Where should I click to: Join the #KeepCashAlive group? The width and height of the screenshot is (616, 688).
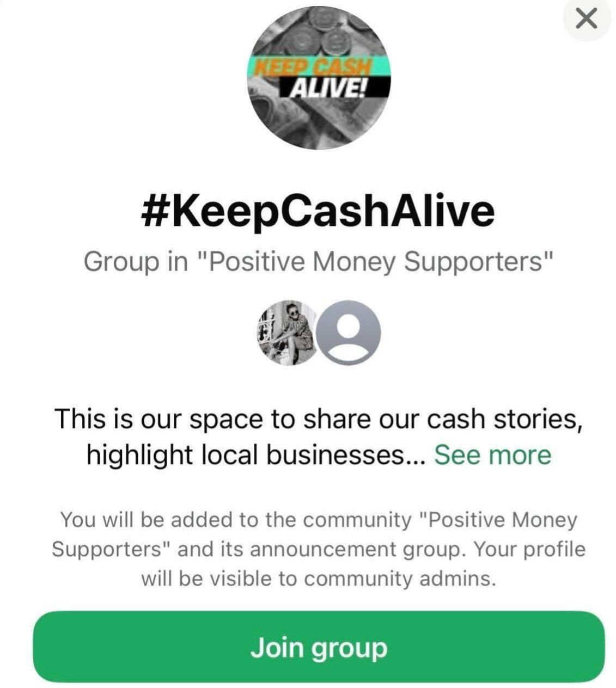pyautogui.click(x=319, y=646)
